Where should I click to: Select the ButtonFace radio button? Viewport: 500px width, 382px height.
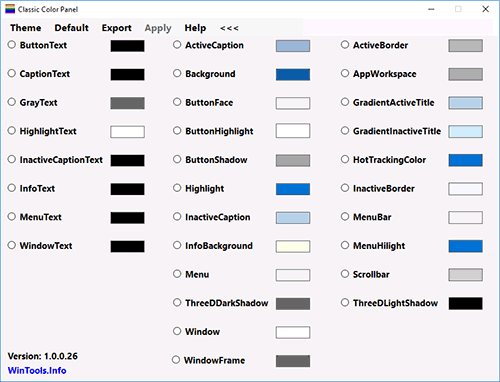point(177,102)
